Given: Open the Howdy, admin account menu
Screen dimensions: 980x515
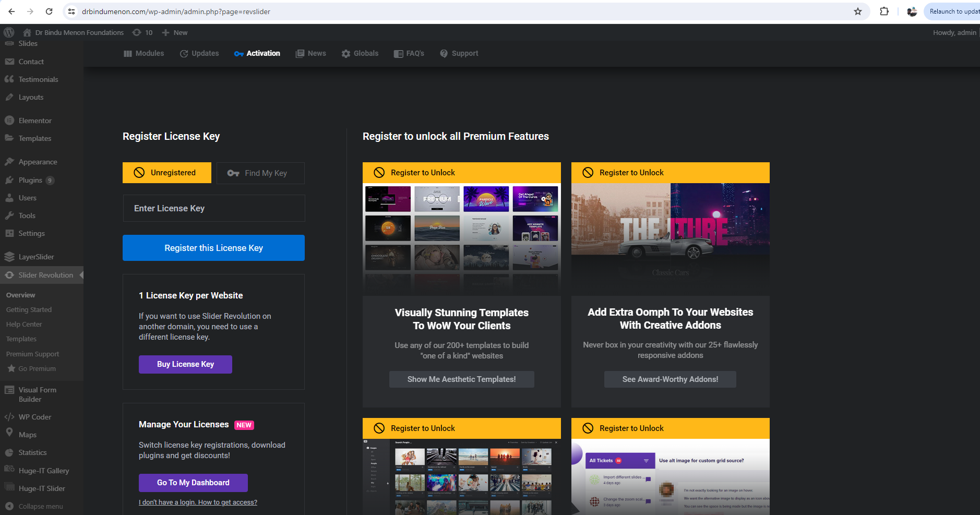Looking at the screenshot, I should pyautogui.click(x=954, y=32).
